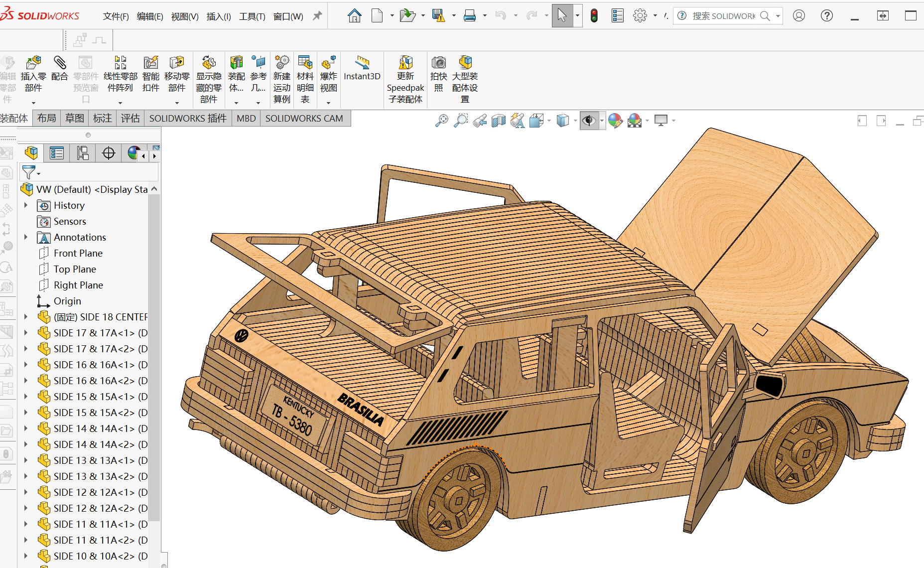This screenshot has height=568, width=924.
Task: Click the Insert Components tool
Action: coord(33,73)
